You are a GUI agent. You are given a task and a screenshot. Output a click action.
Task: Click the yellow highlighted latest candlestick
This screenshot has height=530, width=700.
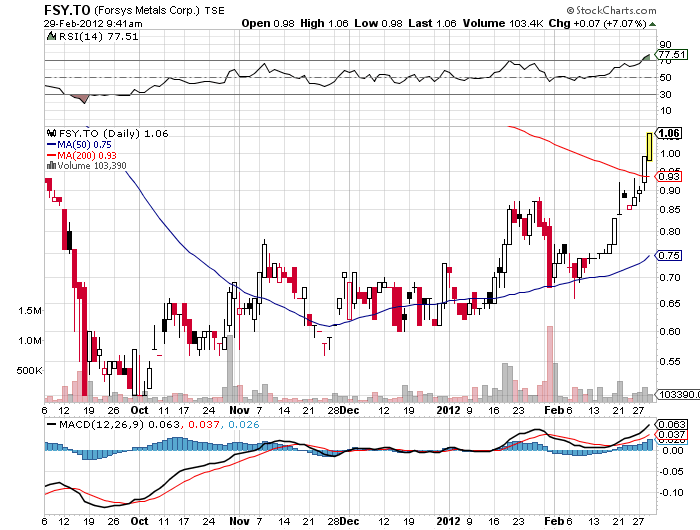tap(649, 146)
